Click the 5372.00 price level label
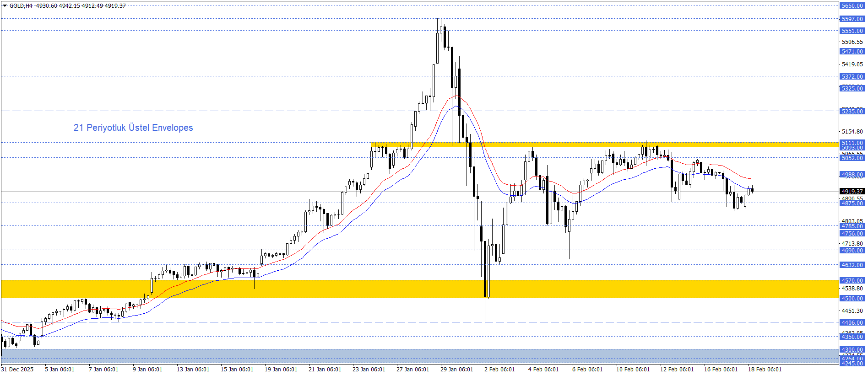 click(852, 77)
